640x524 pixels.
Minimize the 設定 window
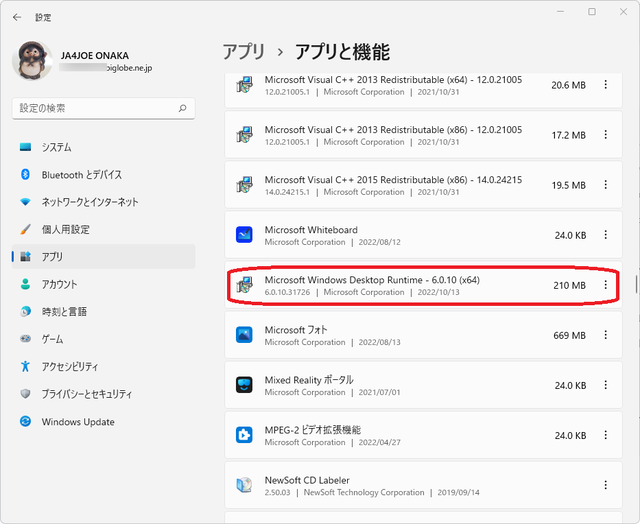(x=560, y=12)
